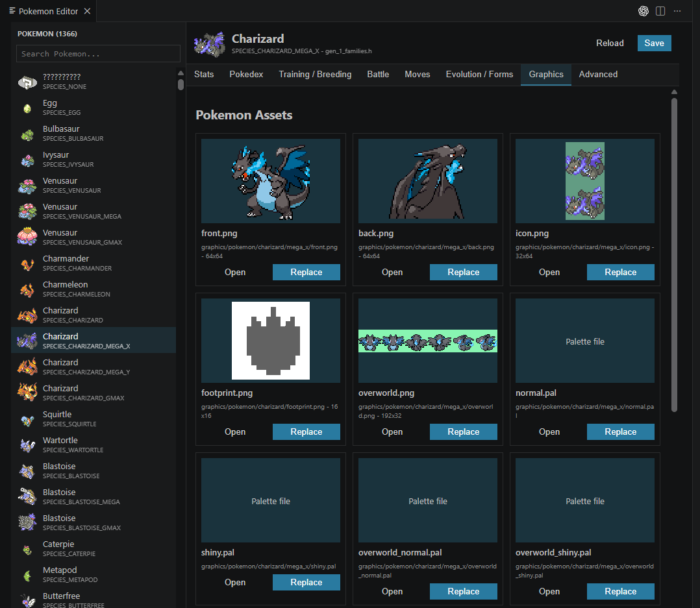This screenshot has height=608, width=700.
Task: Switch to the Stats tab
Action: [204, 75]
